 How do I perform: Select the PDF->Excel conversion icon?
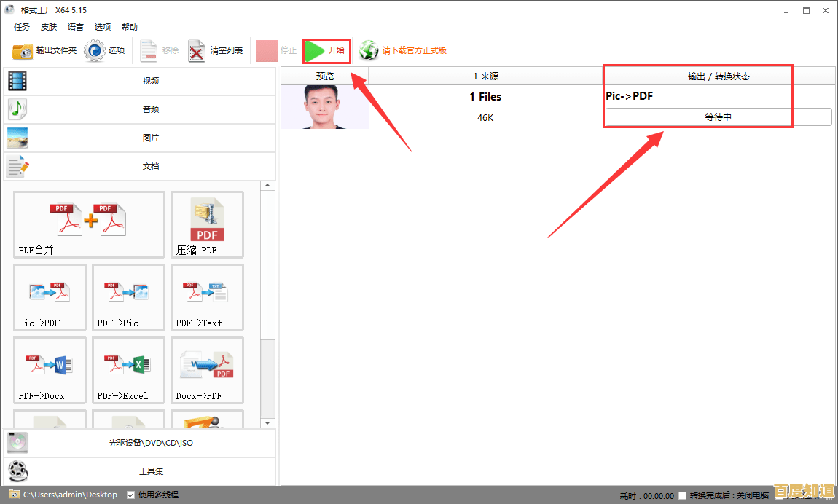click(x=128, y=370)
